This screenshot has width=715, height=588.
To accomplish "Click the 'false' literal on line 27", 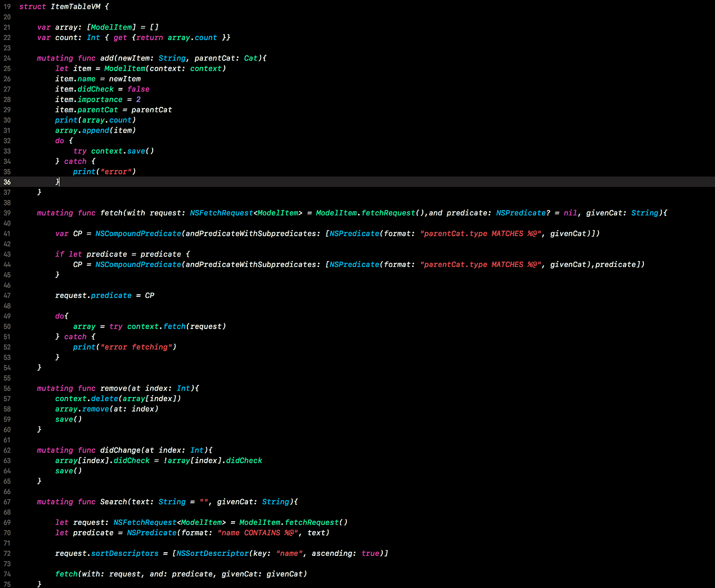I will [138, 89].
